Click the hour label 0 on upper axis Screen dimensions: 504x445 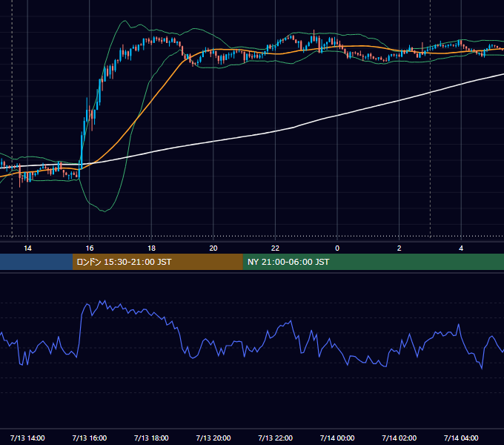click(337, 248)
